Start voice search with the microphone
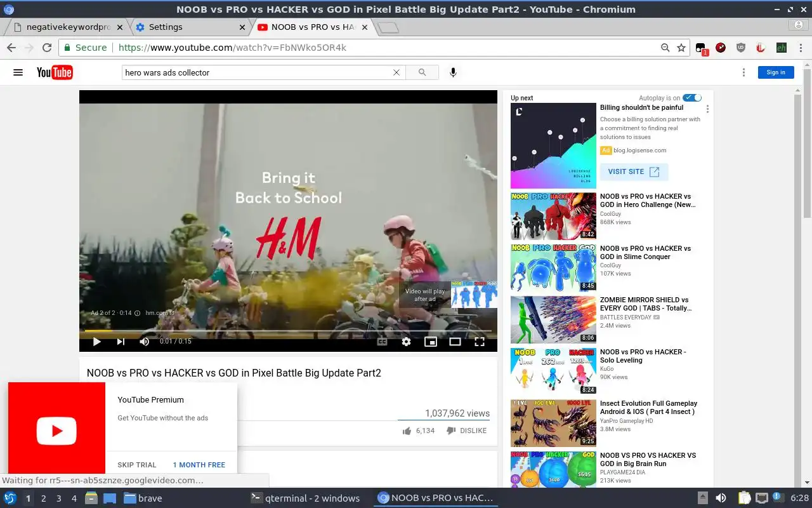This screenshot has height=508, width=812. (x=453, y=72)
